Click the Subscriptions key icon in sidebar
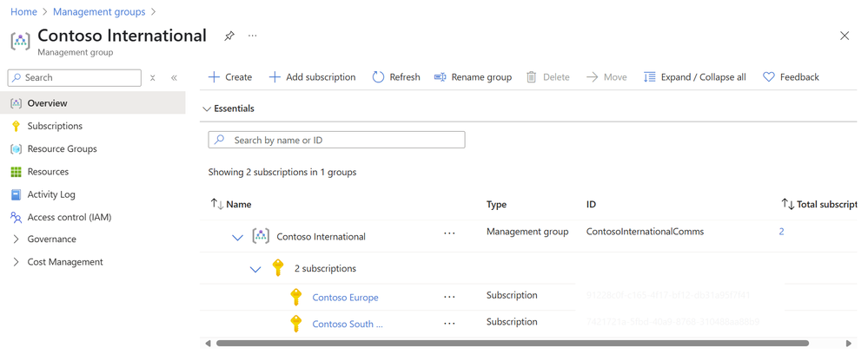 click(x=16, y=126)
